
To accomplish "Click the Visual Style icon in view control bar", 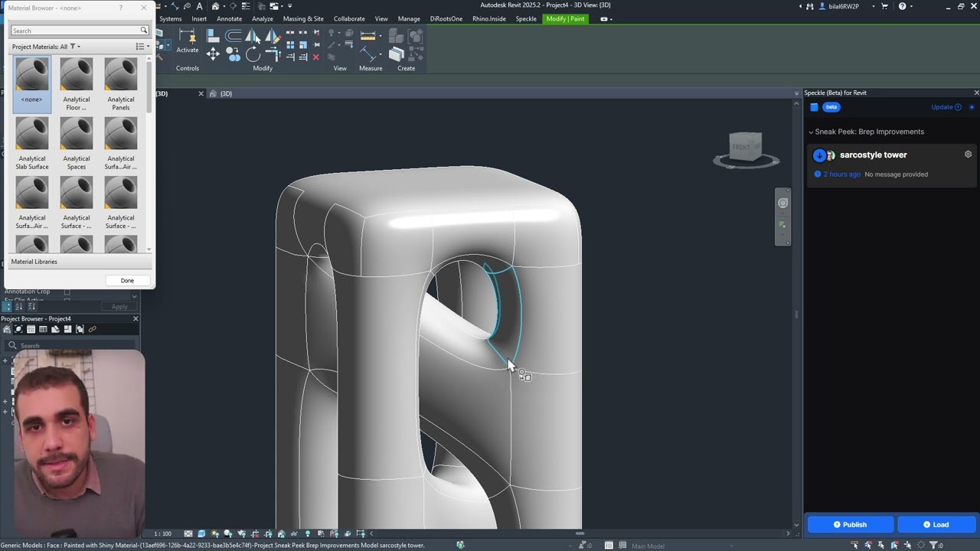I will tap(201, 533).
